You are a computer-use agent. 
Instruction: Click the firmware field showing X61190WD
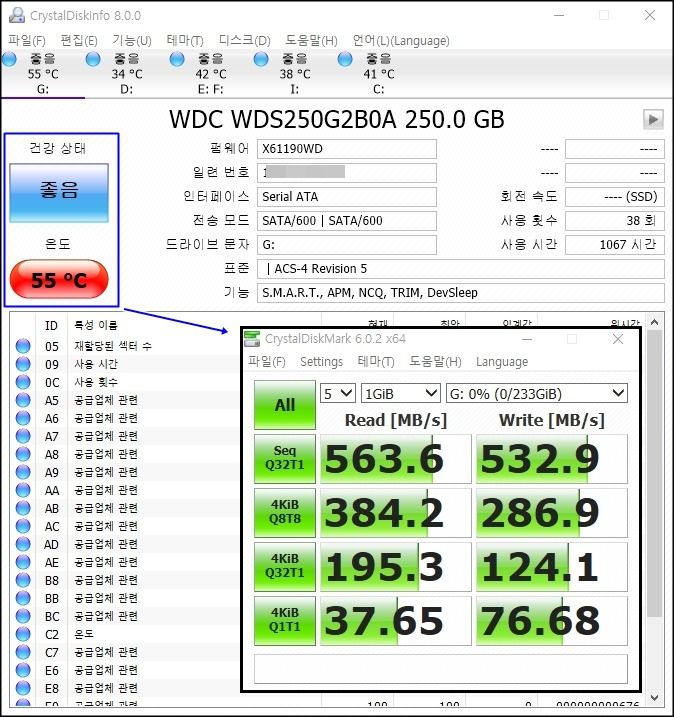(x=347, y=149)
